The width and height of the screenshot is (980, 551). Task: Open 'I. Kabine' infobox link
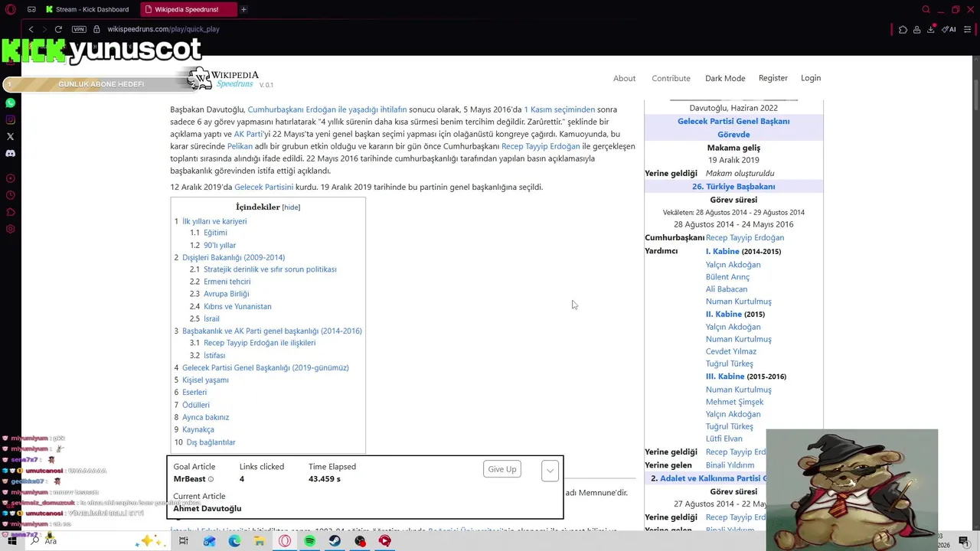point(723,252)
